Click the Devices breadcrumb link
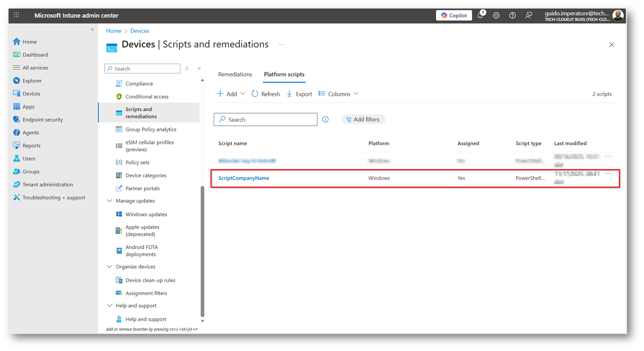 pyautogui.click(x=139, y=31)
